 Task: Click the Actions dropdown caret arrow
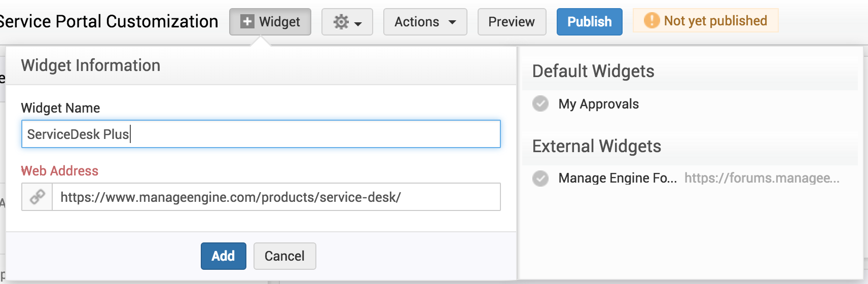[x=452, y=22]
